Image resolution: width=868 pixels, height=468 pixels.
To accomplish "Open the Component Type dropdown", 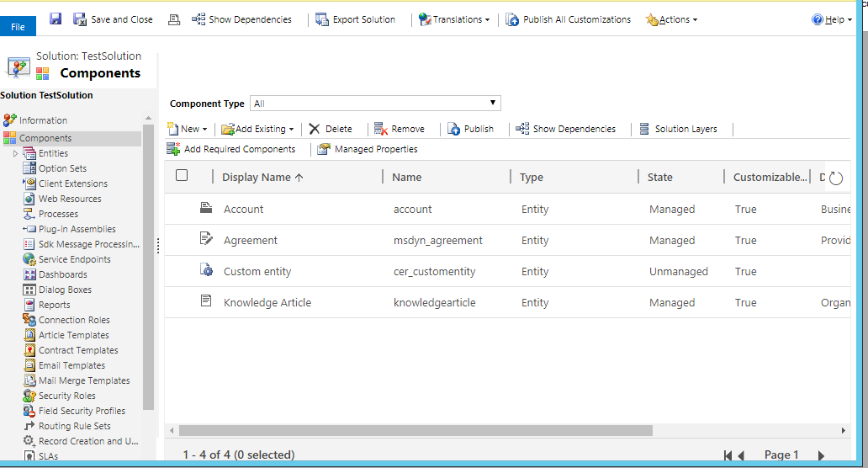I will pyautogui.click(x=375, y=104).
